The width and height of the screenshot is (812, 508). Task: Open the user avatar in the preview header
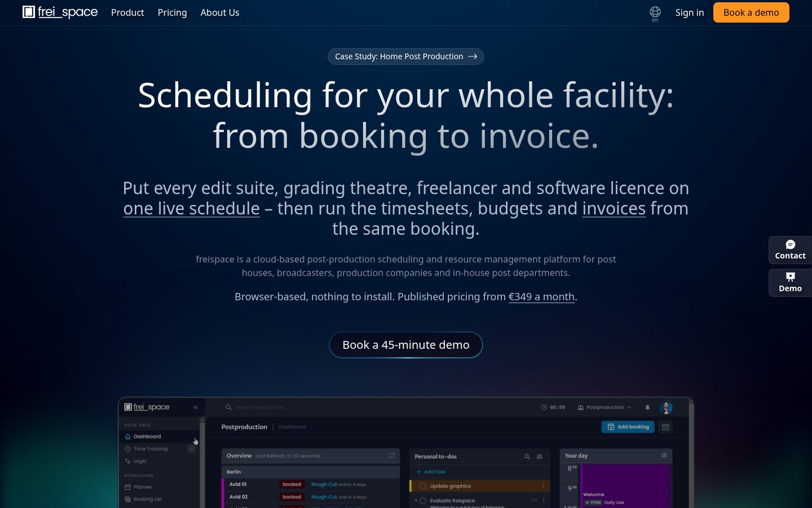click(x=666, y=407)
